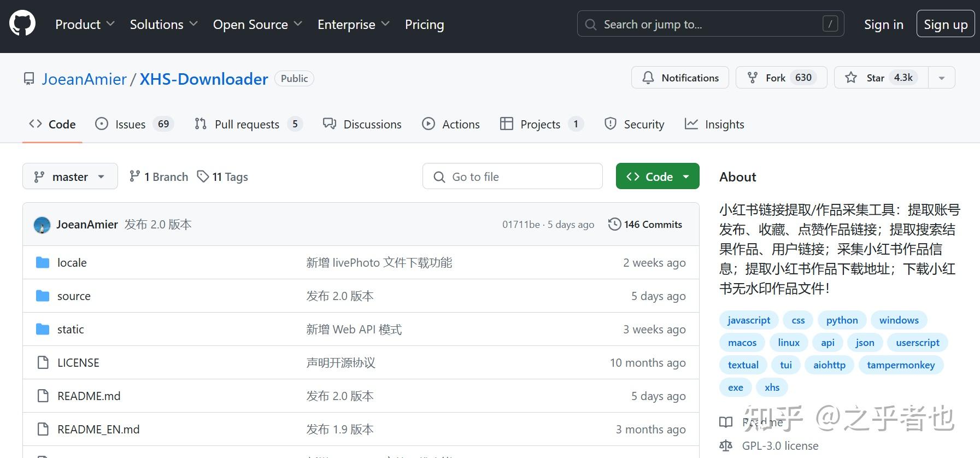Expand the master branch selector
The image size is (980, 458).
click(x=70, y=177)
